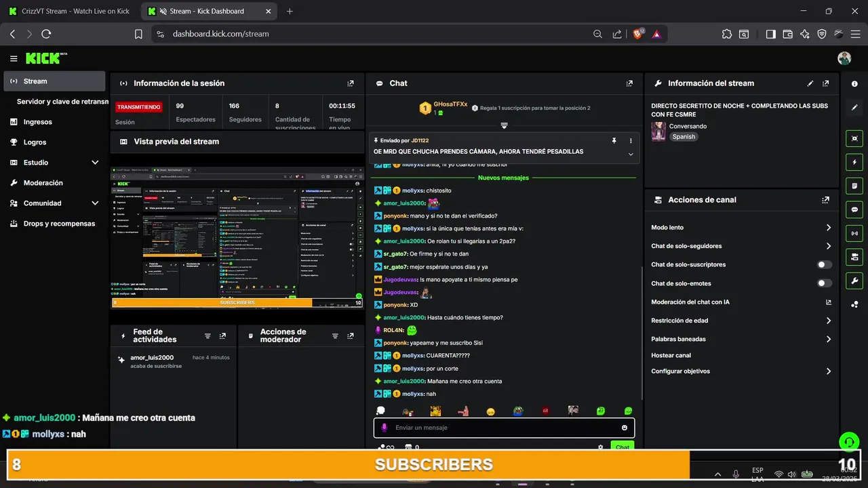Click the stream preview thumbnail
This screenshot has width=868, height=488.
(237, 237)
